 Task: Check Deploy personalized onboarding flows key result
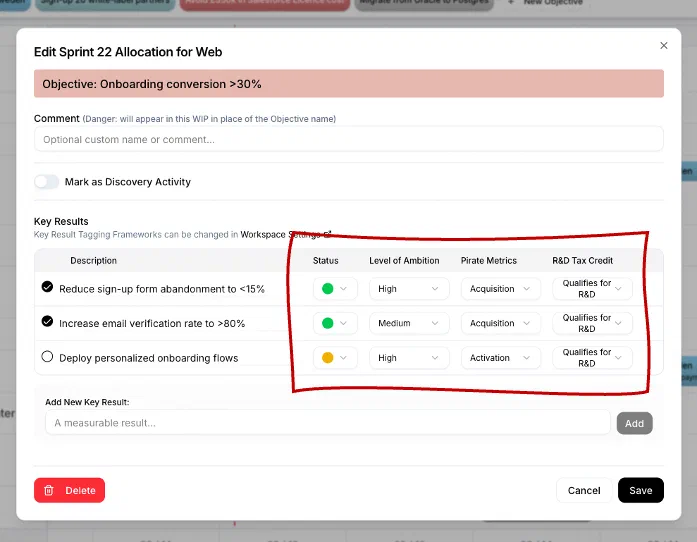47,357
